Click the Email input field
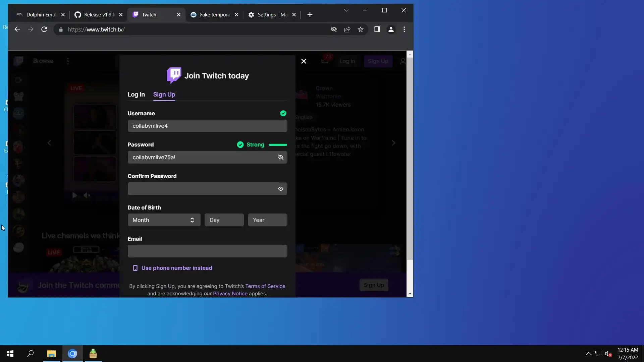644x362 pixels. (207, 251)
